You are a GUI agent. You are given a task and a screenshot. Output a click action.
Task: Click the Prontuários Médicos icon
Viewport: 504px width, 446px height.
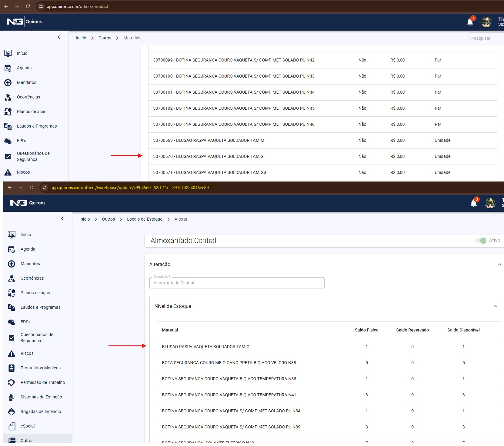click(x=12, y=368)
